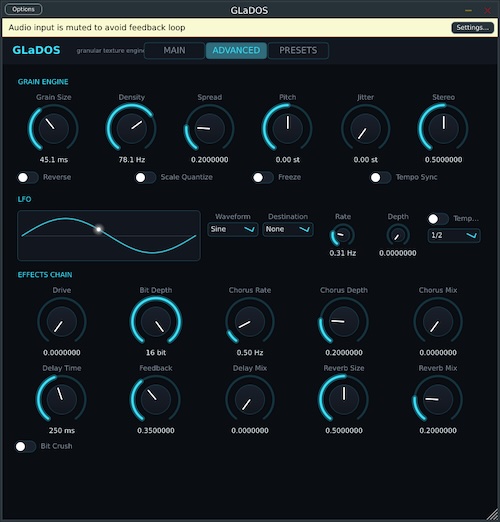Click the Chorus Rate knob
500x522 pixels.
click(x=250, y=321)
